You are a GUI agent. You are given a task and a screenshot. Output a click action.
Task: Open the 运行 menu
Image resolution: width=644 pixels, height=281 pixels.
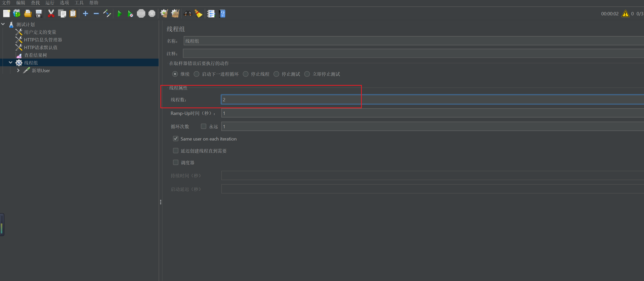50,3
